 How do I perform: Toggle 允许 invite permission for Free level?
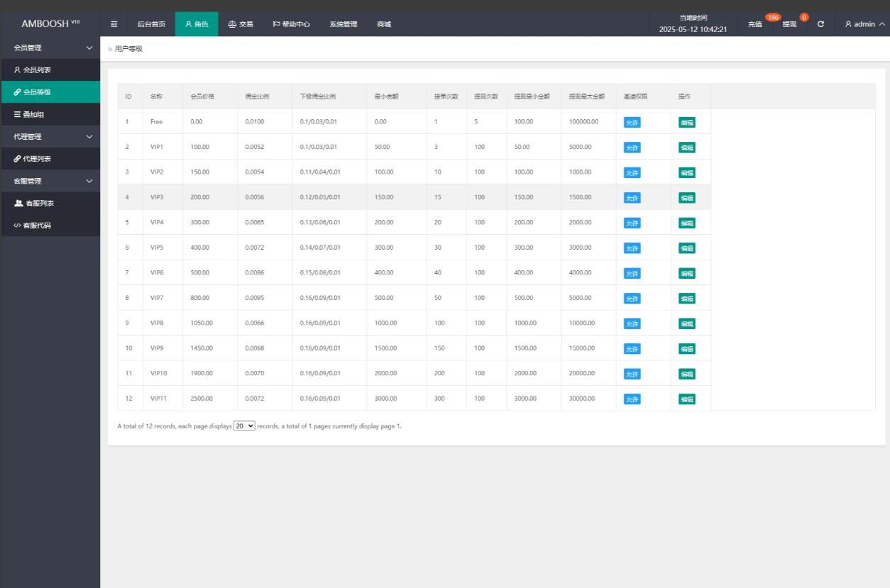click(x=632, y=122)
